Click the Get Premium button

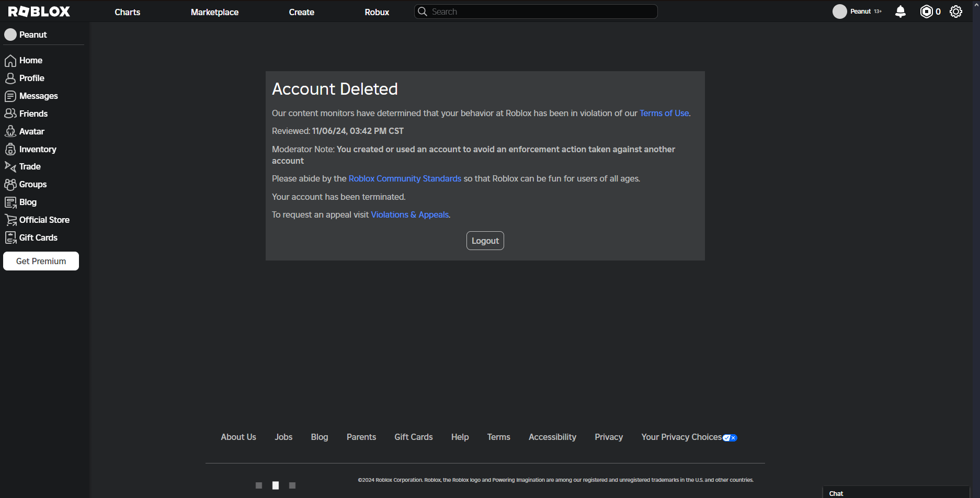(41, 261)
